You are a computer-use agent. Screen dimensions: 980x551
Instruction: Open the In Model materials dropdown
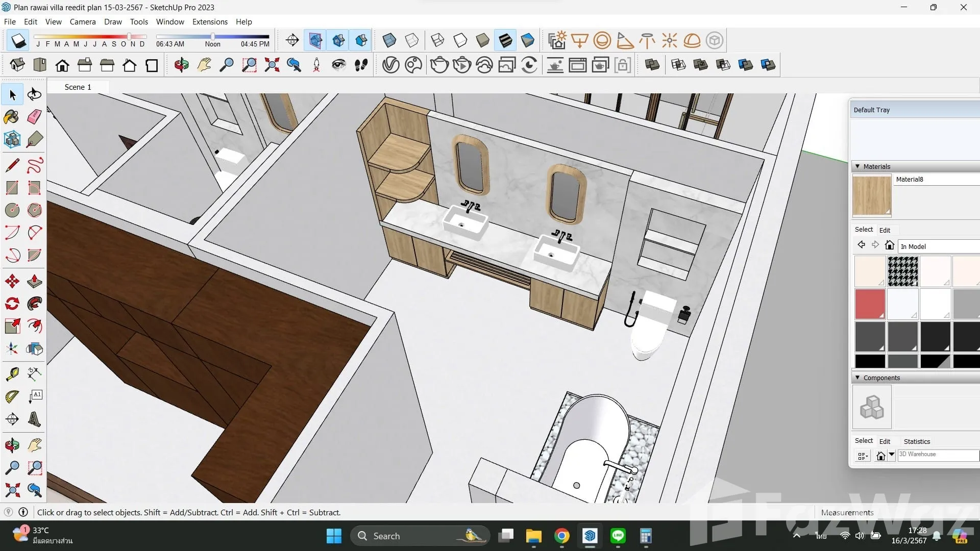click(x=938, y=246)
